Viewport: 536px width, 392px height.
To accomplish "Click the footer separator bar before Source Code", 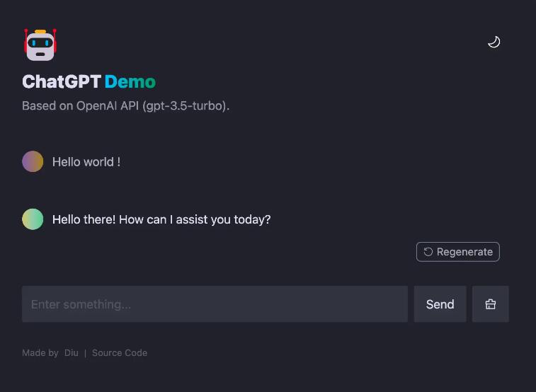I will [x=86, y=353].
